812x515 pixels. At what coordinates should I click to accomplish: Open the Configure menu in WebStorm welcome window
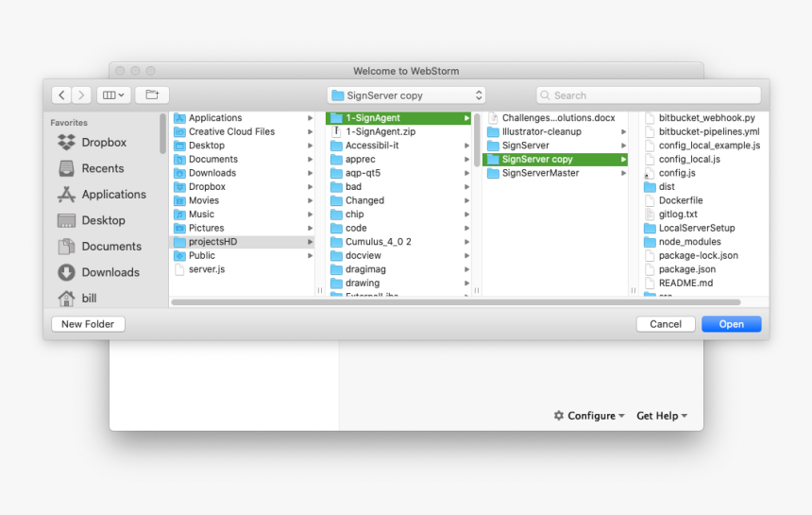click(589, 416)
